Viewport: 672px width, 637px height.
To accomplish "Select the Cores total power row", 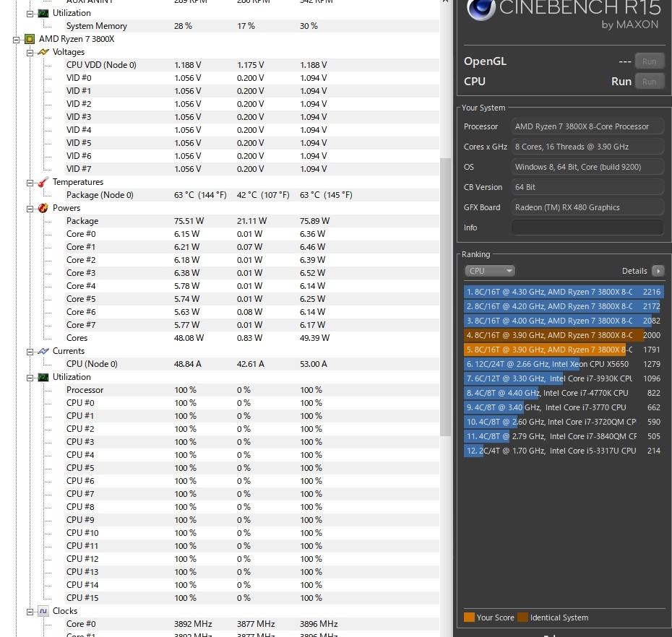I will (x=251, y=338).
